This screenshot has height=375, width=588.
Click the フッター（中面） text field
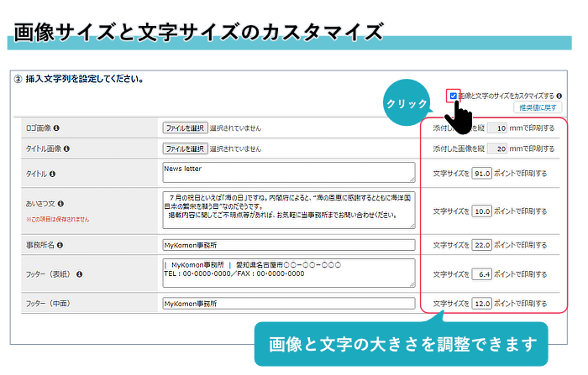288,304
